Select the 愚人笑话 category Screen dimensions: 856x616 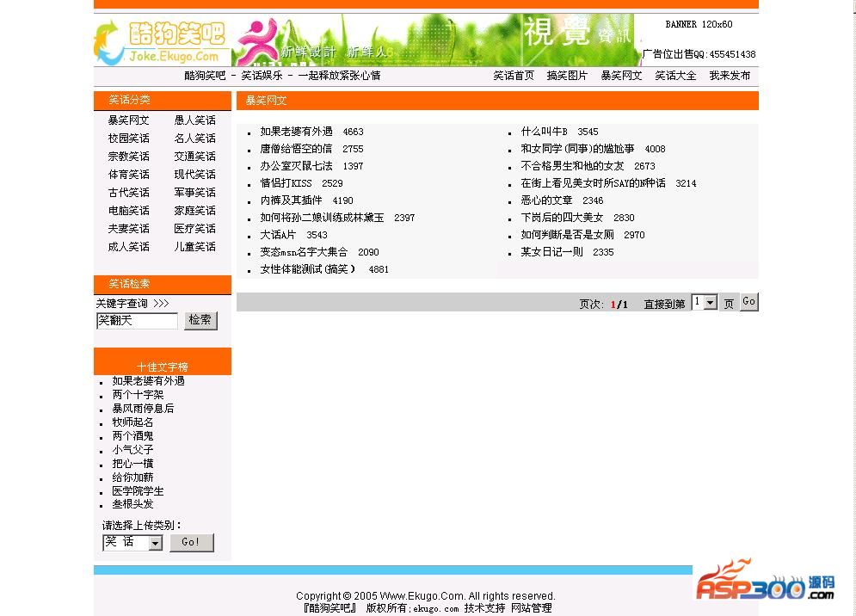[194, 120]
